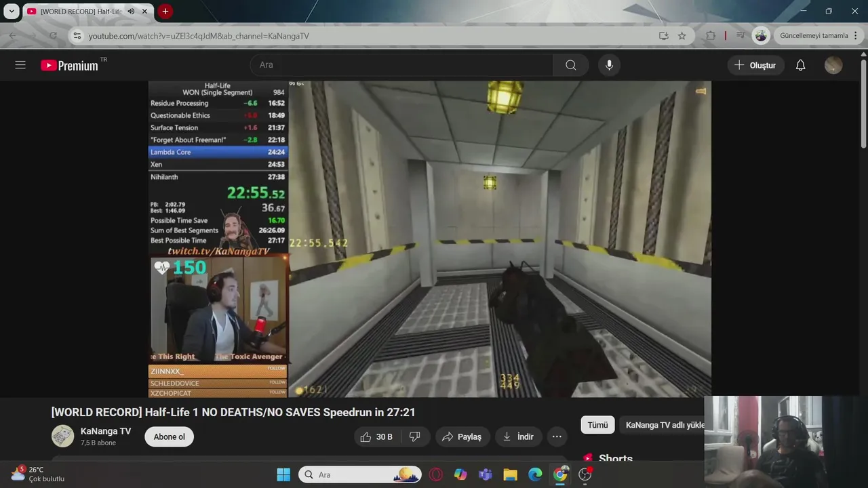Open OBS Studio taskbar icon
Screen dimensions: 868x488
pos(585,474)
